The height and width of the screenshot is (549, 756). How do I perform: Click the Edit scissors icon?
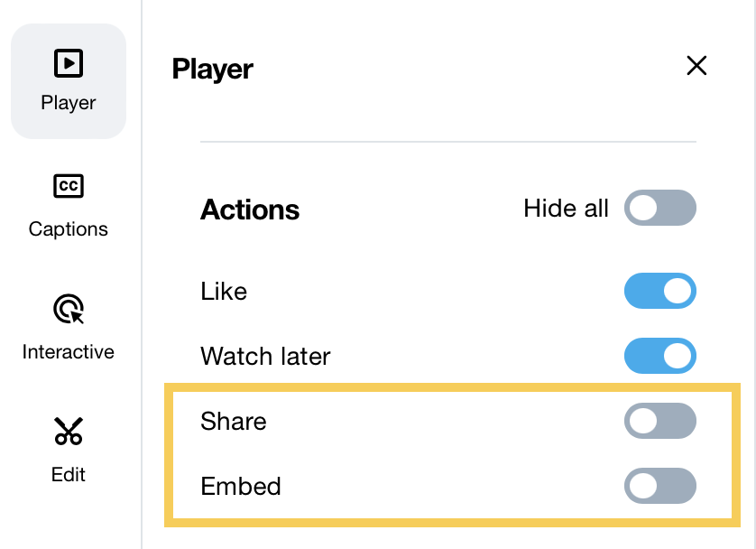69,432
